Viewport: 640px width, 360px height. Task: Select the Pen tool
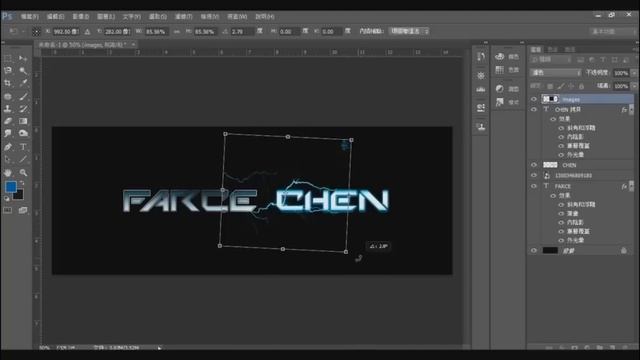(8, 147)
